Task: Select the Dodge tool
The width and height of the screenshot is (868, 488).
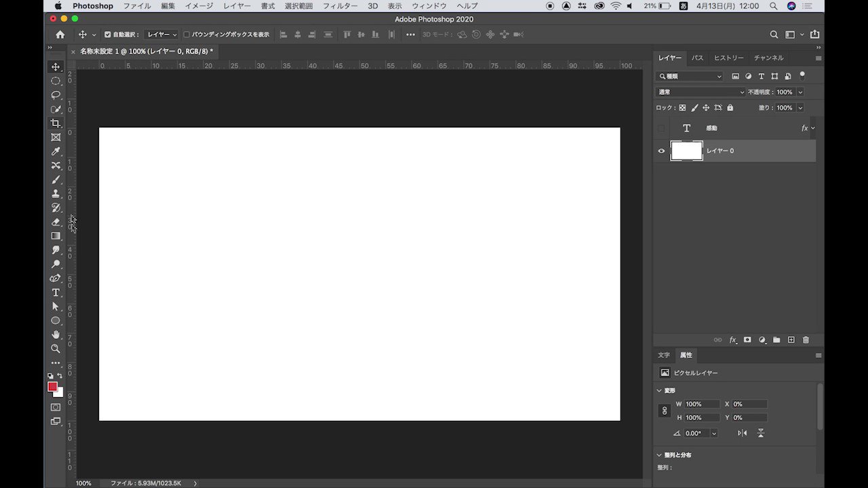Action: click(56, 264)
